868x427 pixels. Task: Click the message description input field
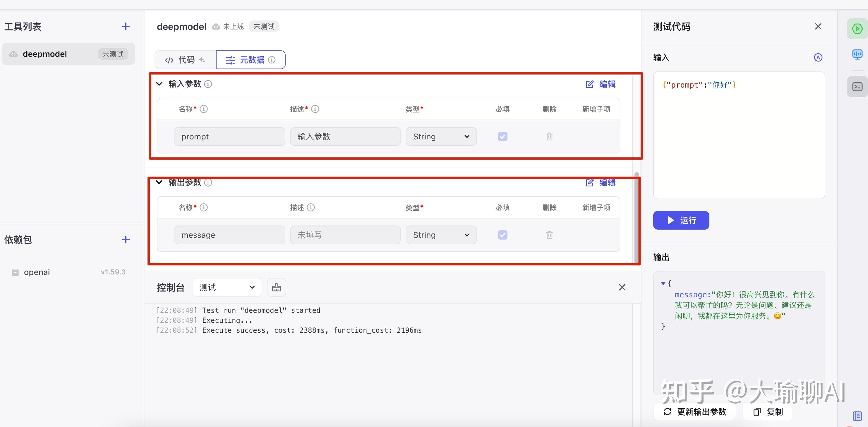click(345, 235)
